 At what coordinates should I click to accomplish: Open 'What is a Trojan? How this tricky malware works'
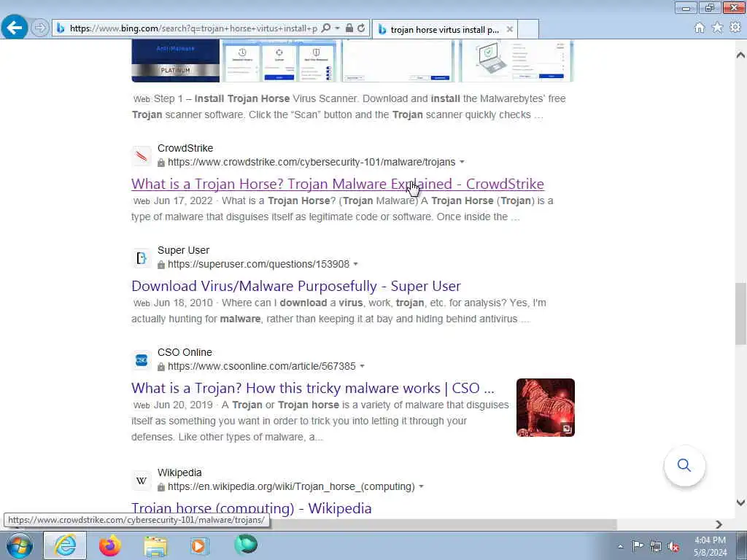tap(313, 388)
